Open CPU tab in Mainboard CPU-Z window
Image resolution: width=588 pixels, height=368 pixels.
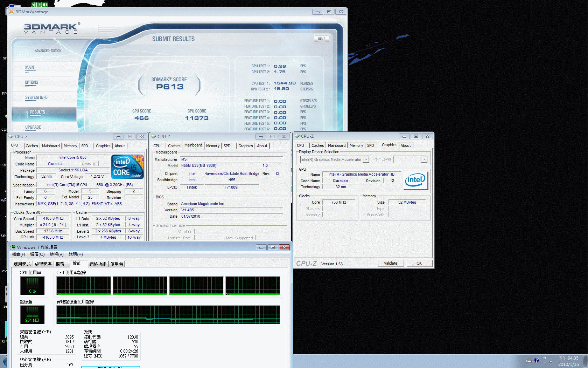[157, 146]
